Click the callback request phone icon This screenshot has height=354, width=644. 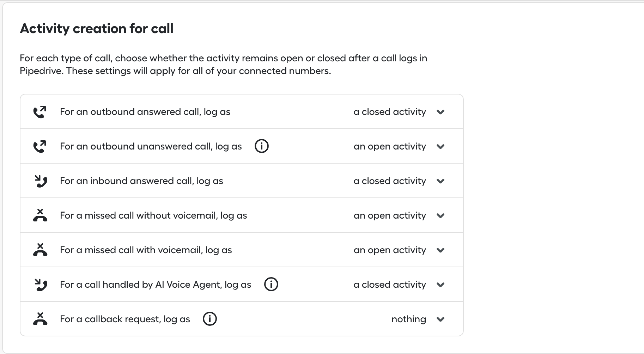tap(40, 319)
